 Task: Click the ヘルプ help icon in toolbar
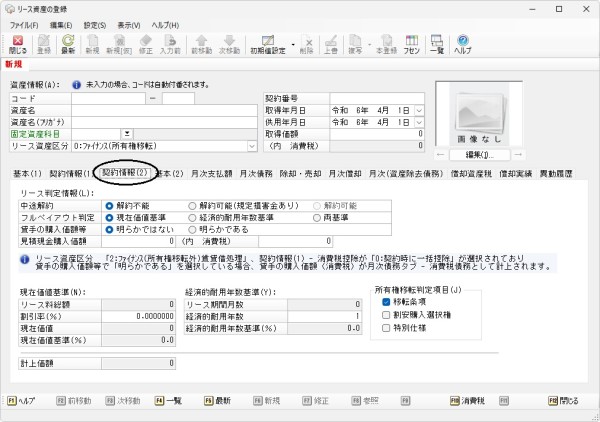tap(463, 43)
